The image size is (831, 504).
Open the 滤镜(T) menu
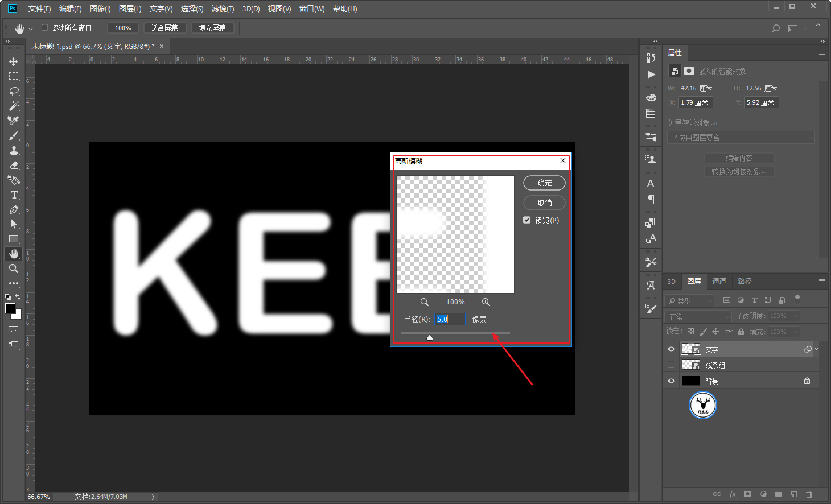[223, 9]
